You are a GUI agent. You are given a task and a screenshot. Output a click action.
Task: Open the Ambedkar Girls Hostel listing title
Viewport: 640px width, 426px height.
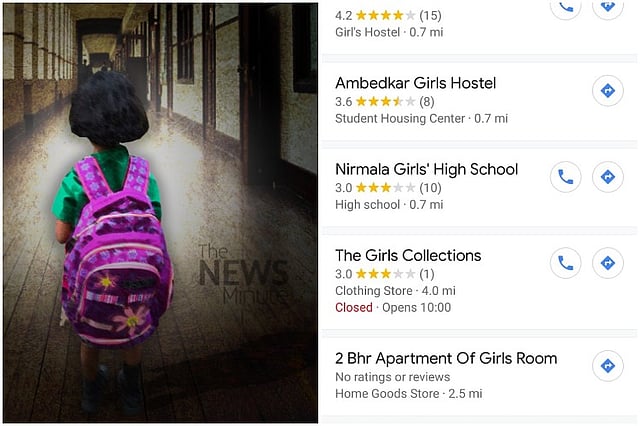click(x=416, y=83)
